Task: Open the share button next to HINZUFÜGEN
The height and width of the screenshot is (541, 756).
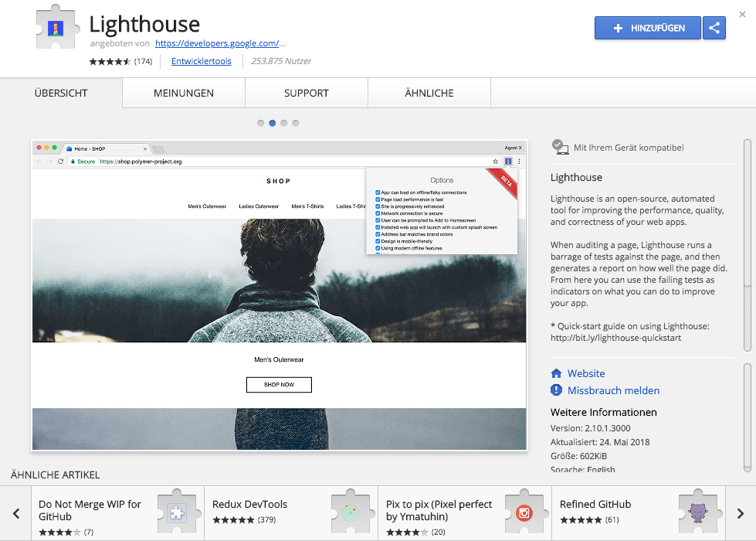Action: pyautogui.click(x=714, y=28)
